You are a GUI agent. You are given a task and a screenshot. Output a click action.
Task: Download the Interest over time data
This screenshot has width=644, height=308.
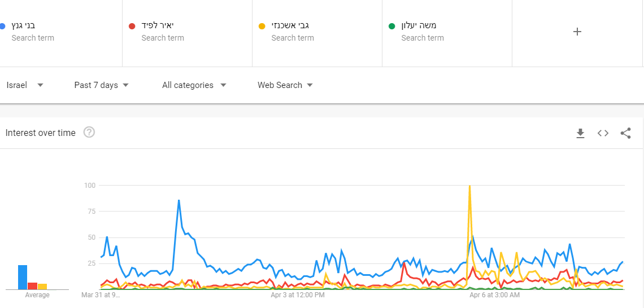coord(580,133)
